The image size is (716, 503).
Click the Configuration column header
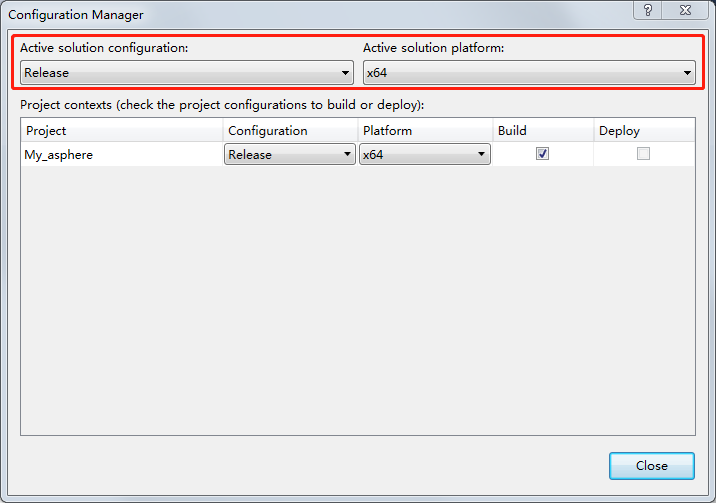tap(290, 131)
